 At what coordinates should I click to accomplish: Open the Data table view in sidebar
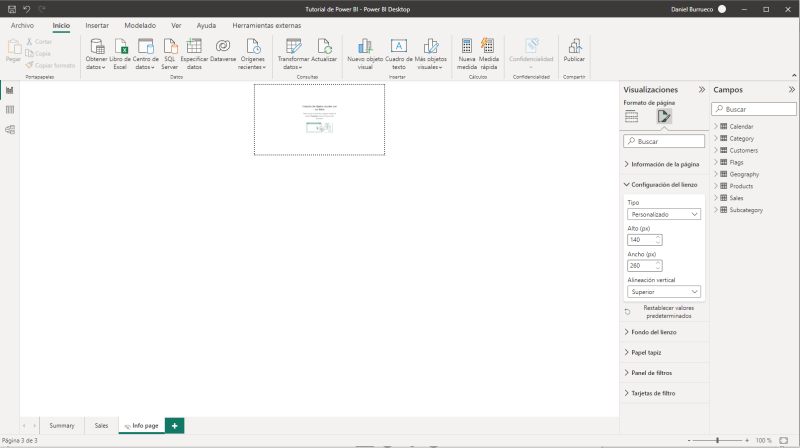tap(10, 110)
